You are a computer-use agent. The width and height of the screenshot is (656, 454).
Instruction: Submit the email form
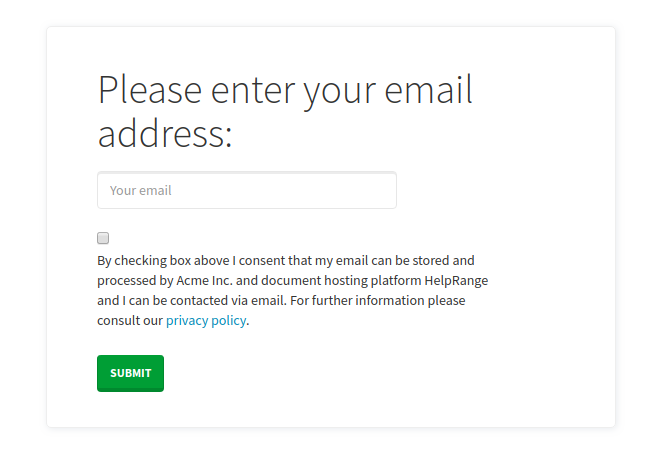pos(130,373)
